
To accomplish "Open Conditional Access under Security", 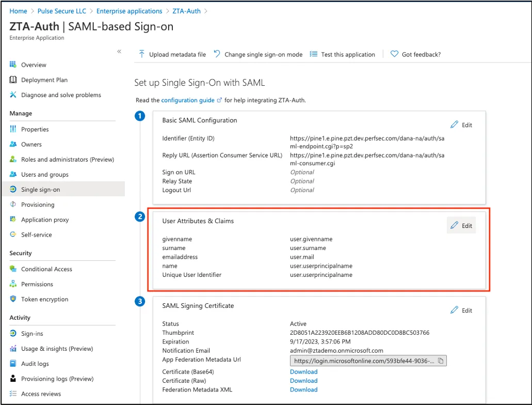I will [x=46, y=269].
